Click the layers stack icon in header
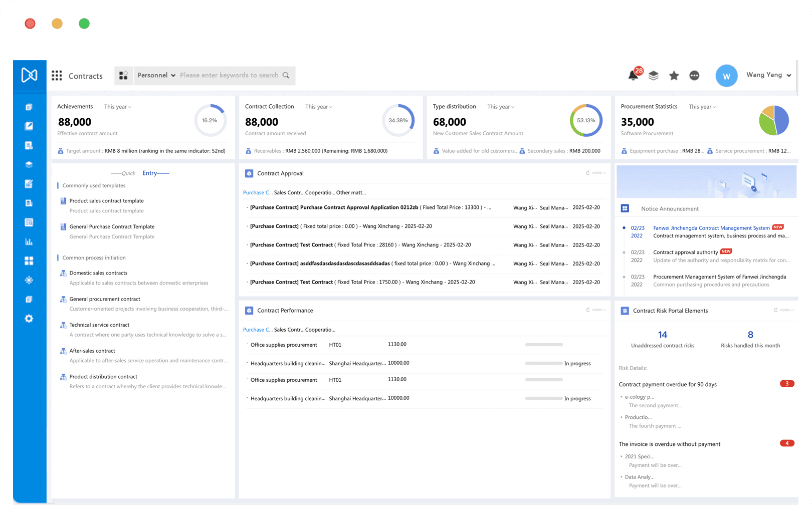The width and height of the screenshot is (812, 518). click(654, 76)
